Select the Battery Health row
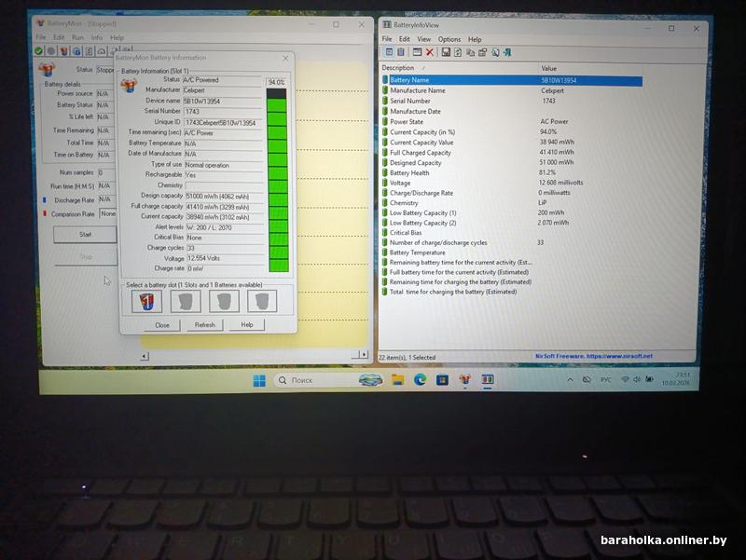The image size is (746, 560). click(512, 172)
